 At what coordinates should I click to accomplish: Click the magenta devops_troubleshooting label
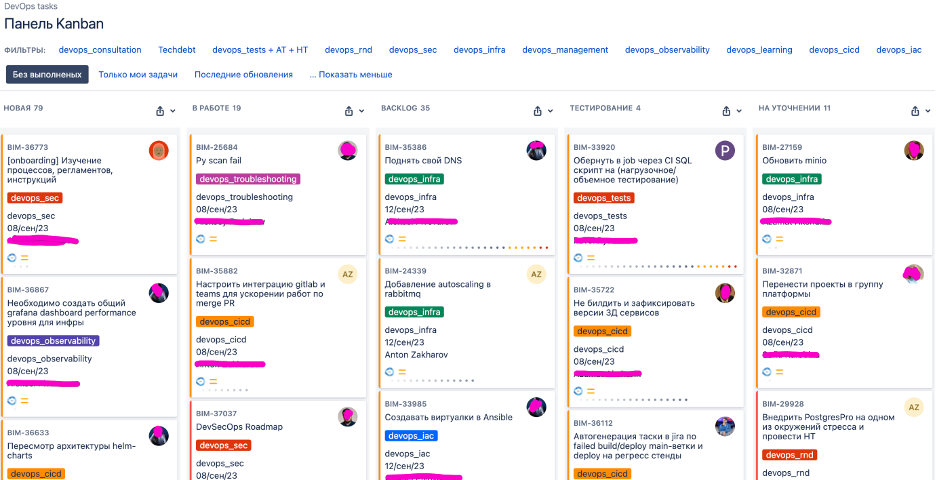[248, 179]
